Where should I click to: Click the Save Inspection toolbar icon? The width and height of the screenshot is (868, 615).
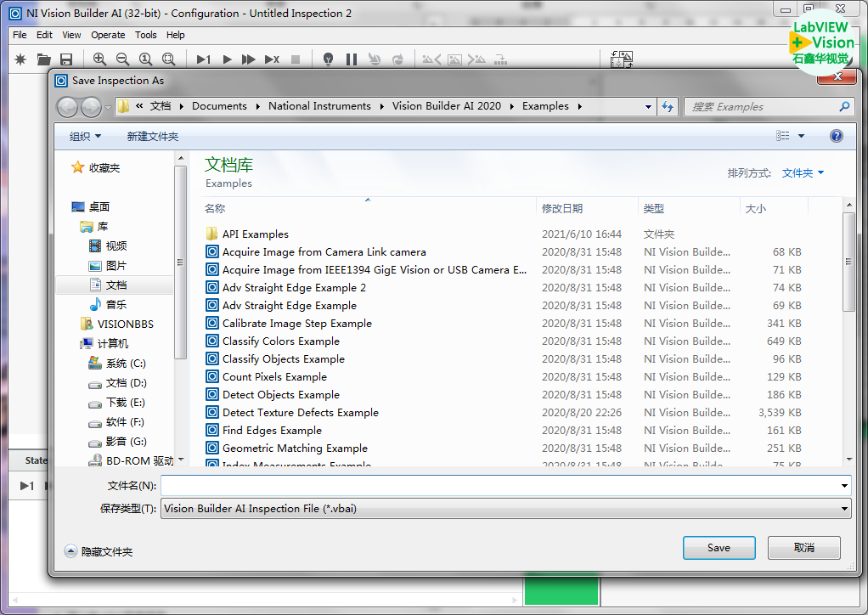coord(66,59)
